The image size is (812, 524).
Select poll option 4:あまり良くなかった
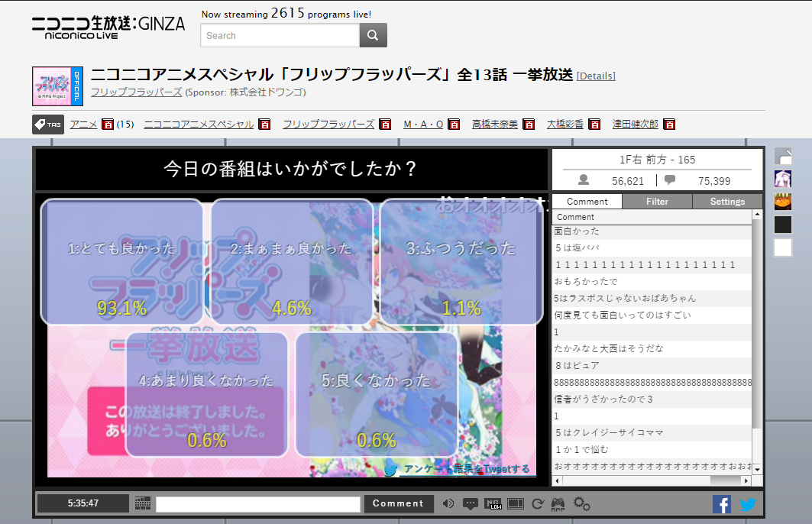coord(207,395)
